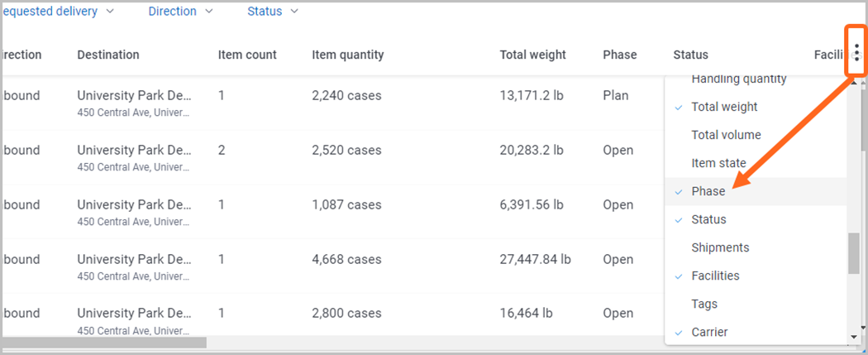Expand the Requested delivery filter dropdown
The height and width of the screenshot is (355, 868).
click(x=58, y=11)
